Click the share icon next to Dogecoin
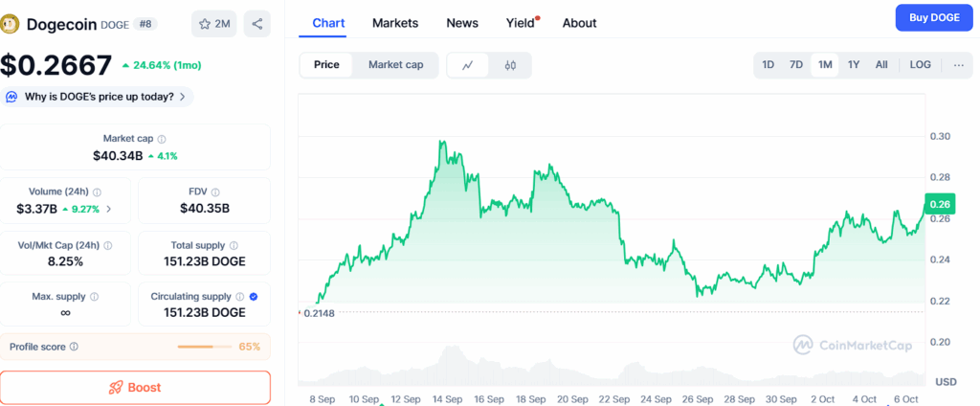This screenshot has width=980, height=406. pos(256,24)
